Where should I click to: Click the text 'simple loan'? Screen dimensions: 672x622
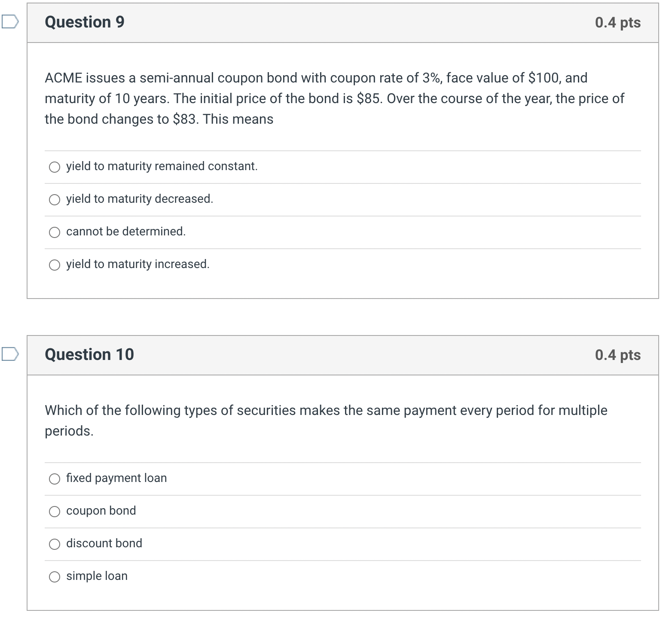(96, 576)
